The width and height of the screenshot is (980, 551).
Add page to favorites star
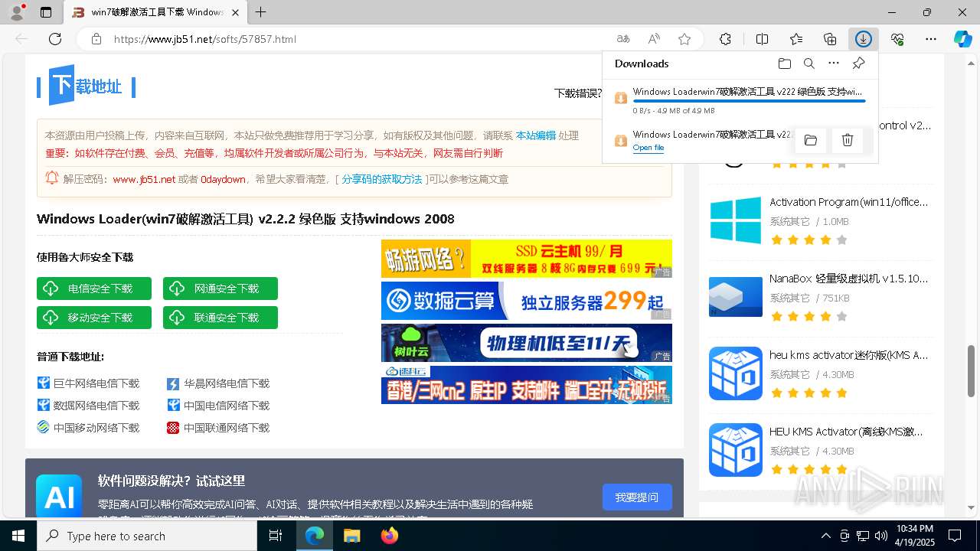click(684, 39)
